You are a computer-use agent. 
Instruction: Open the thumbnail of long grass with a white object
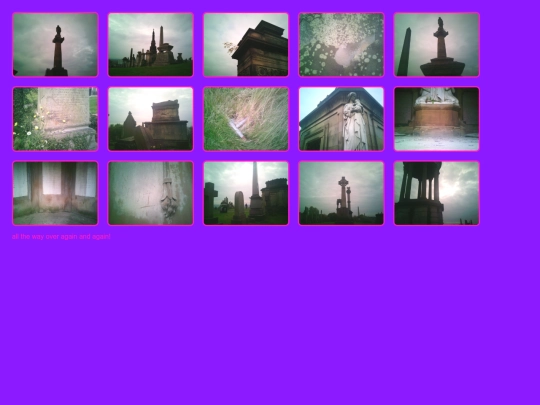click(246, 119)
